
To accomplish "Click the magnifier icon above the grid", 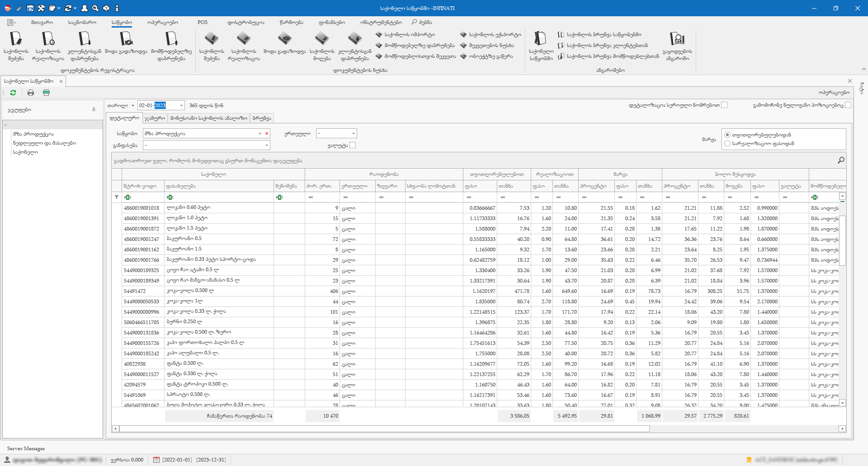I will (841, 160).
